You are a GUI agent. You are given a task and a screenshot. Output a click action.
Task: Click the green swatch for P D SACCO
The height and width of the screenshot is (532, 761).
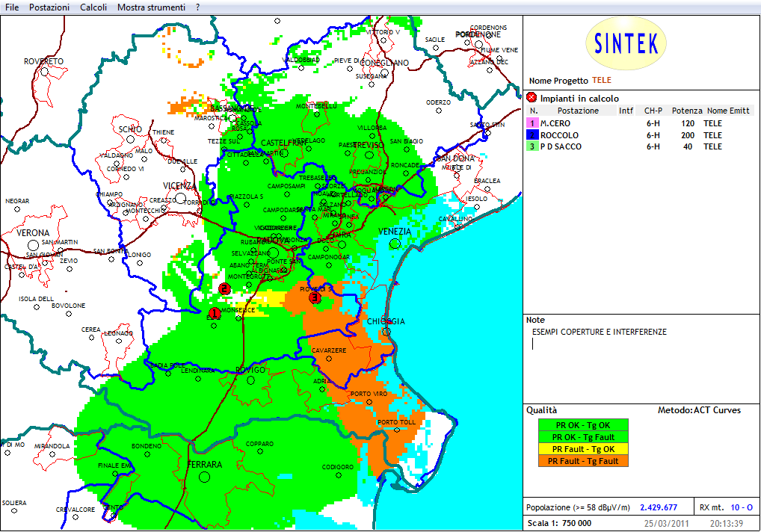click(x=532, y=147)
